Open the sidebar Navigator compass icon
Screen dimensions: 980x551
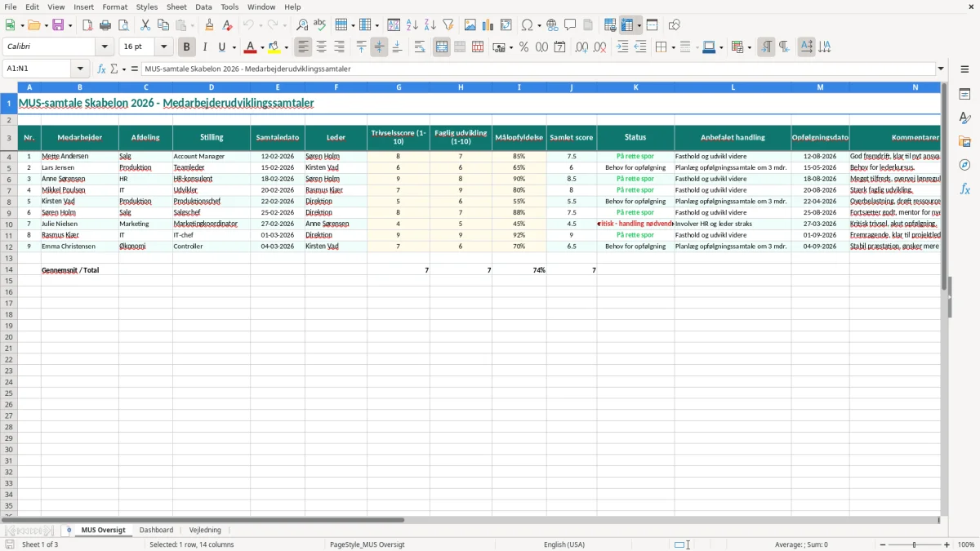pos(964,165)
